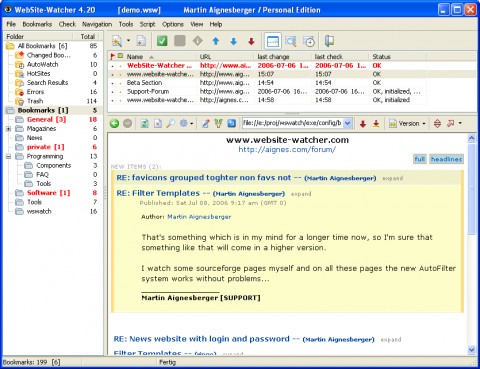Click the red flag column header
The image size is (480, 369).
point(112,56)
